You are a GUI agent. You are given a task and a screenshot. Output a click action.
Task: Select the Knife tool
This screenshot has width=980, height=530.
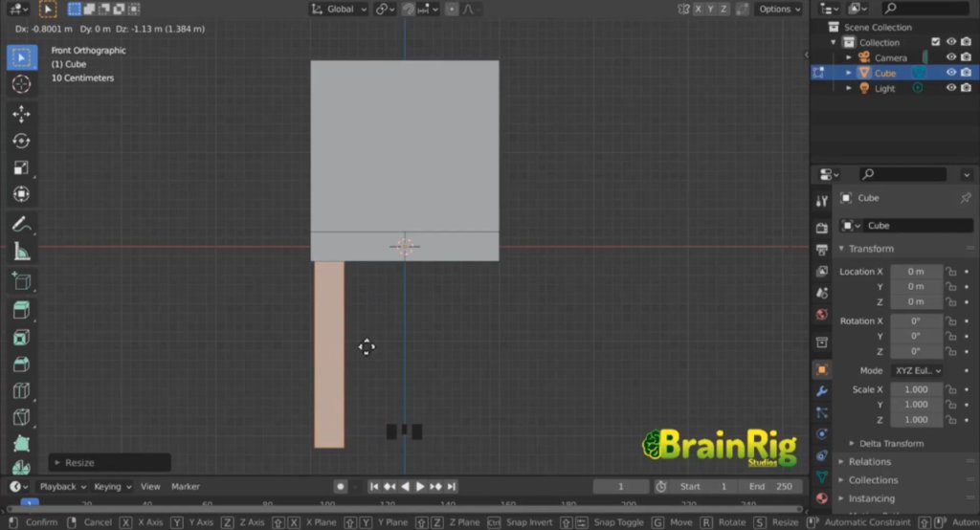click(21, 417)
